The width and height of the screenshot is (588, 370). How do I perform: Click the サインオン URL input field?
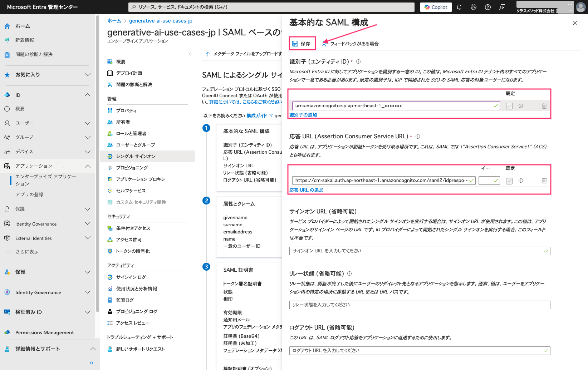(420, 251)
